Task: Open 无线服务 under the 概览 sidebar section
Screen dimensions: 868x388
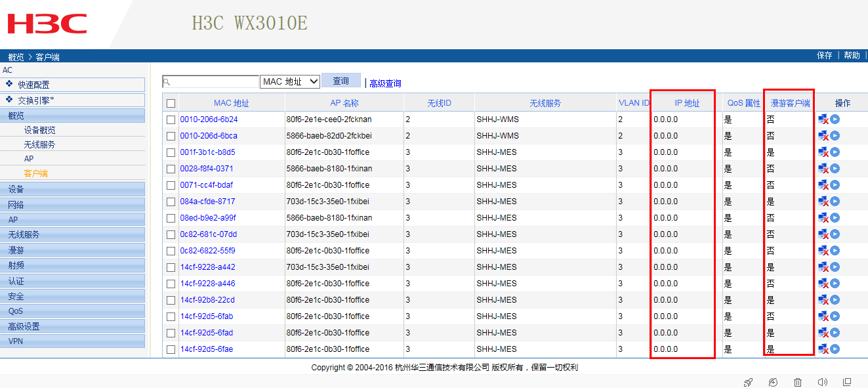Action: coord(40,144)
